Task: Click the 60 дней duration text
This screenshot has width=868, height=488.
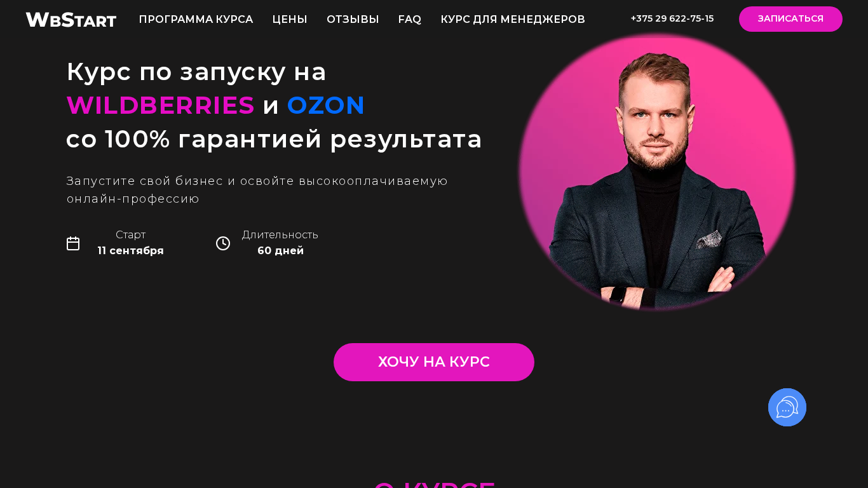Action: [x=280, y=251]
